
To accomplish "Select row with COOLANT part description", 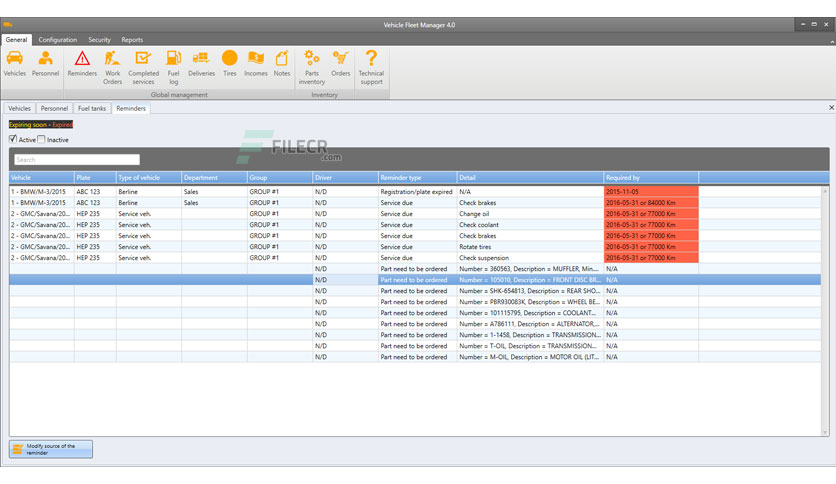I will (x=415, y=313).
